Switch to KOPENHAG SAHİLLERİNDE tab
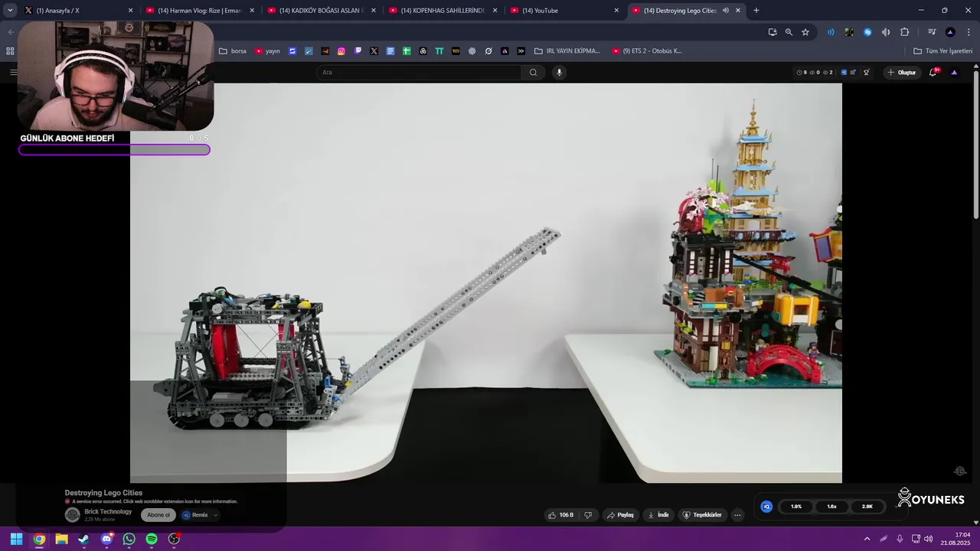This screenshot has width=980, height=551. click(x=443, y=11)
